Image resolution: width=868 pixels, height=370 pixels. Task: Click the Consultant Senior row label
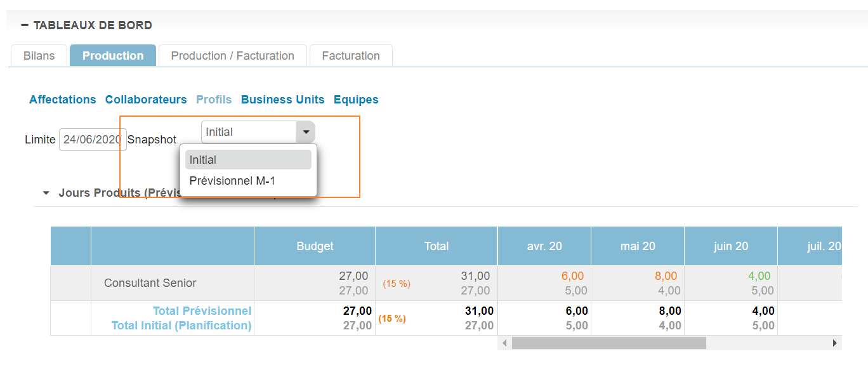point(150,283)
